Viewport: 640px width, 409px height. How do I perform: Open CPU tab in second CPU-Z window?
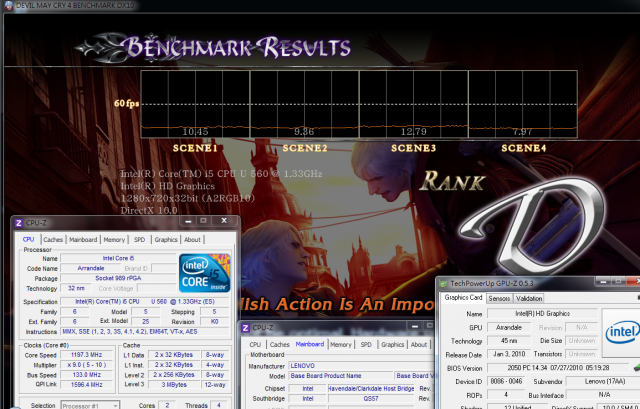pyautogui.click(x=255, y=345)
